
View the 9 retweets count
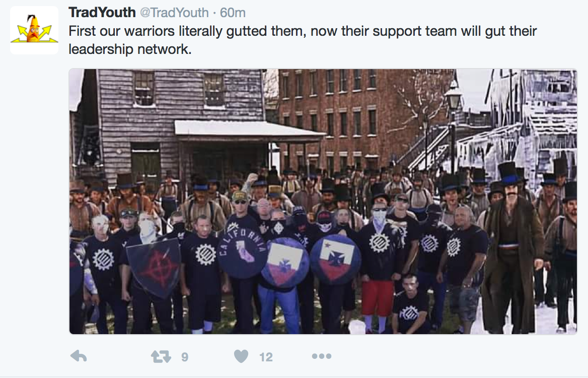tap(185, 357)
